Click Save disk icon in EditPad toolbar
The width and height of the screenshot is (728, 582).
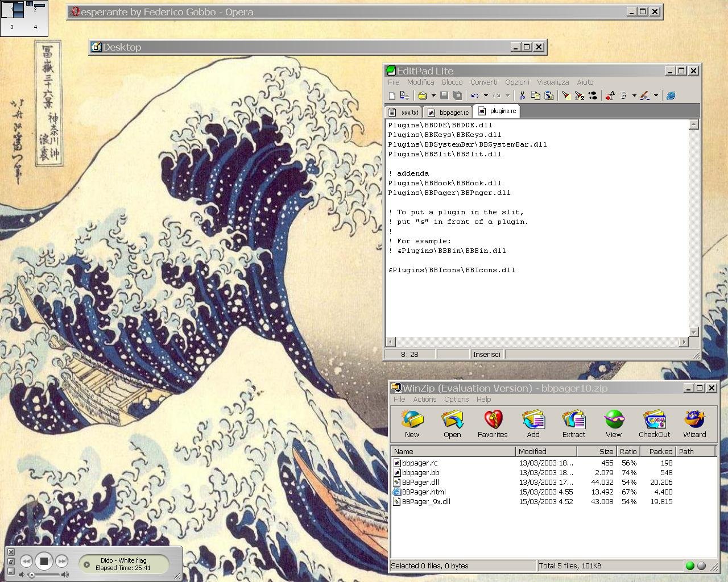[444, 96]
